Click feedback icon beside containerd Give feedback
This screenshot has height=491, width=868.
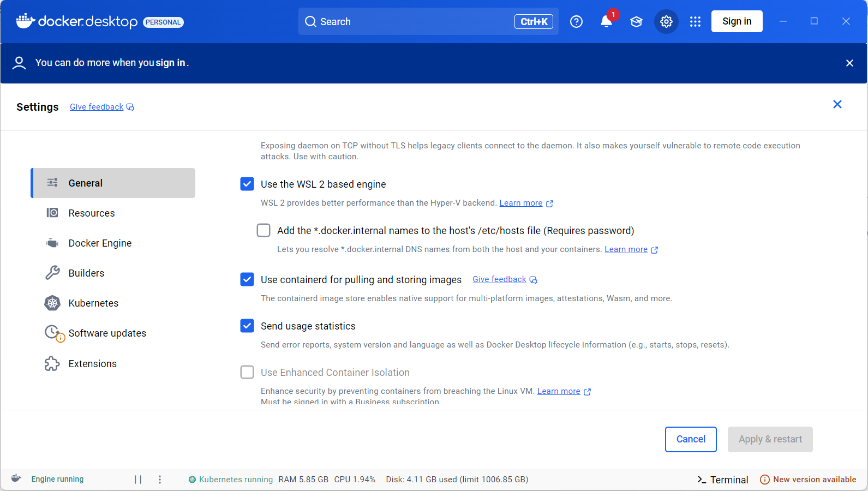pos(533,280)
